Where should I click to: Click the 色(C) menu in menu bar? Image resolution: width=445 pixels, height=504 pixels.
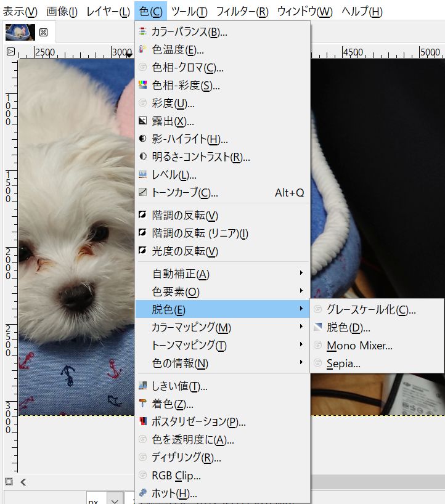(151, 12)
